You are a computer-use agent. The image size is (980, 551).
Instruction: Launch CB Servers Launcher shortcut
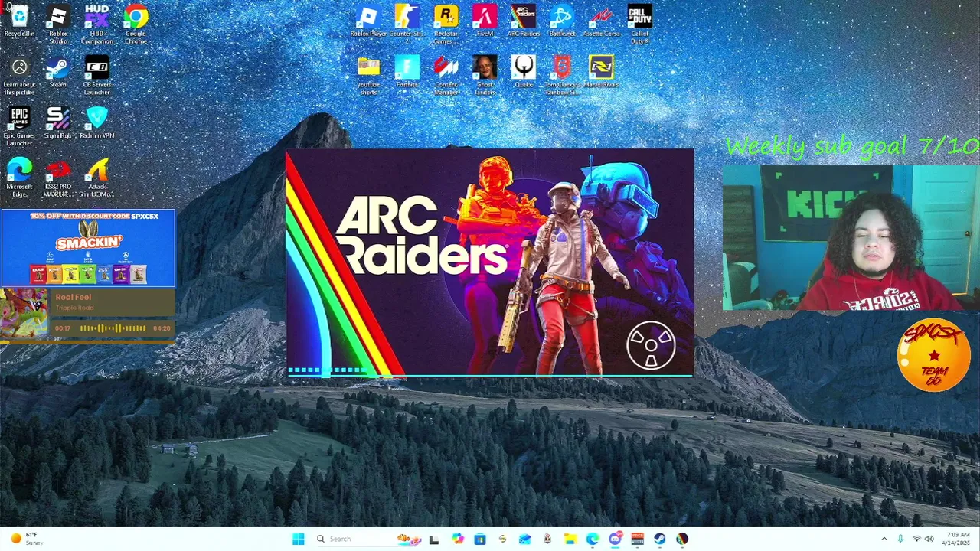(x=97, y=77)
